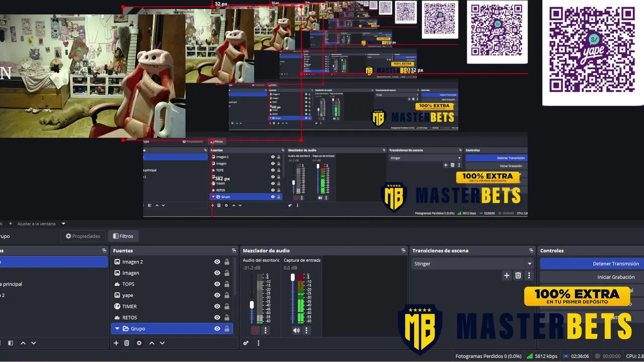Collapse the Grupo group triangle
Screen dimensions: 644x362
(117, 328)
